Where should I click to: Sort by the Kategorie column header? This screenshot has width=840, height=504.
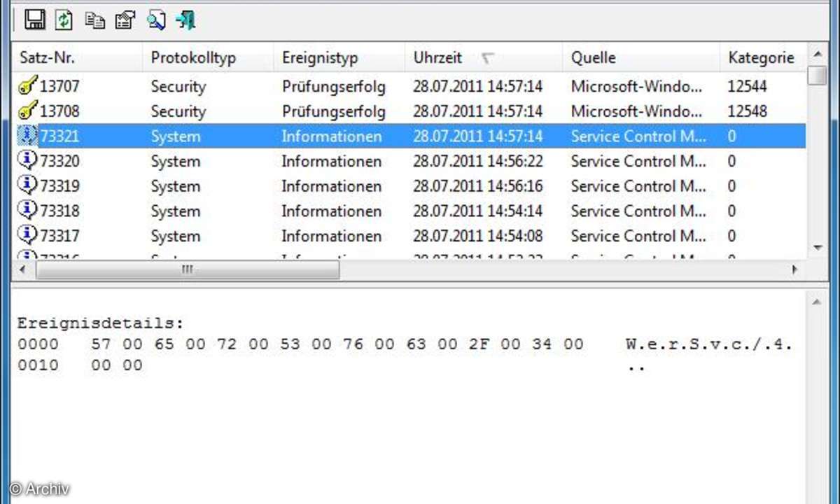click(x=763, y=57)
